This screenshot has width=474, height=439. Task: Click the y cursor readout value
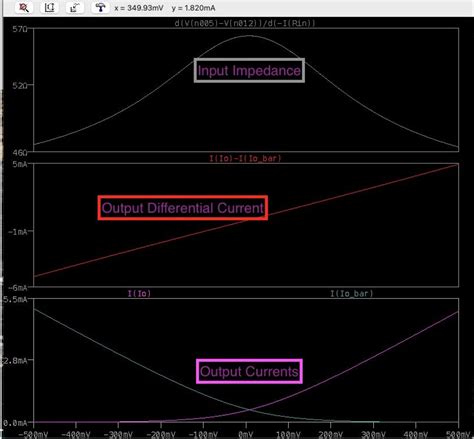193,8
